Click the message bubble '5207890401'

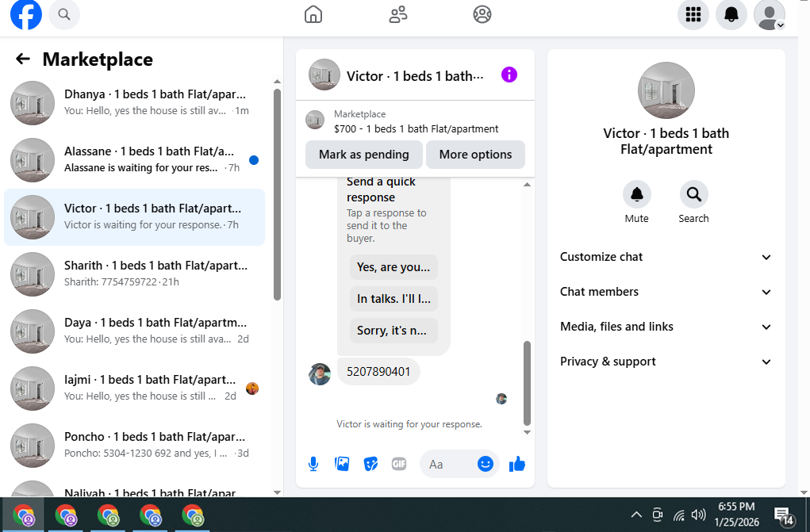[378, 372]
